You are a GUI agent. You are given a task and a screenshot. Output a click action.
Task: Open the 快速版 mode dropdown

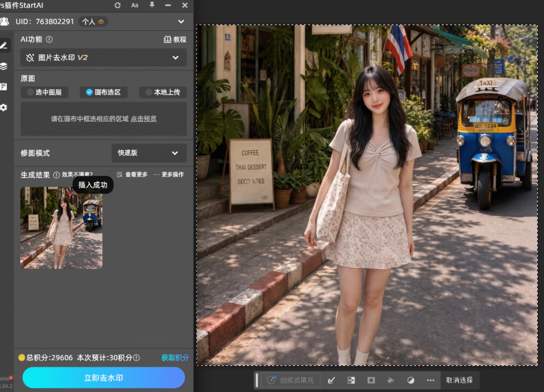click(x=149, y=153)
